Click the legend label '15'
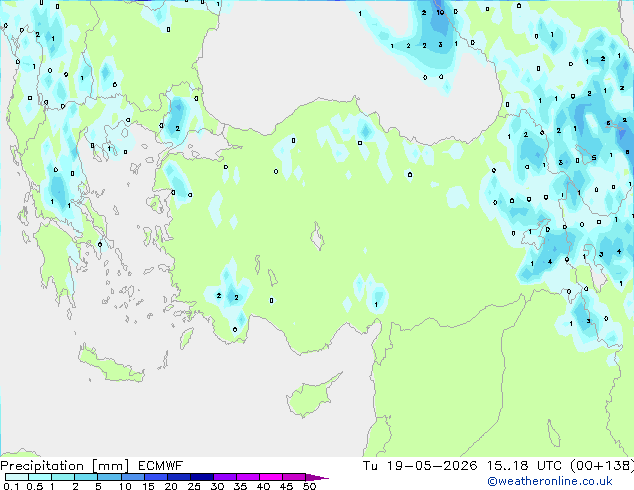The image size is (634, 490). [x=148, y=486]
